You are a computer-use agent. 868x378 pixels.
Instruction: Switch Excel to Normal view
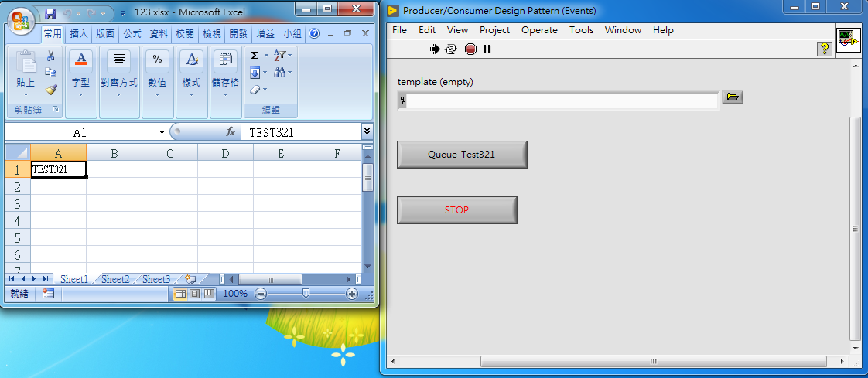[x=180, y=294]
